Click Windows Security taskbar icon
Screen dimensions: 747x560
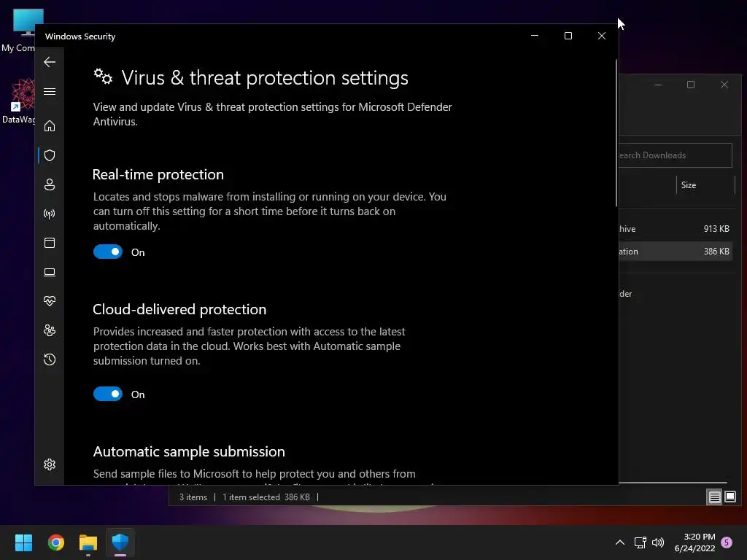120,542
